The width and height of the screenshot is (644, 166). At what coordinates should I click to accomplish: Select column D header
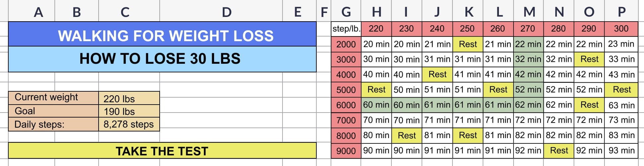[x=226, y=12]
